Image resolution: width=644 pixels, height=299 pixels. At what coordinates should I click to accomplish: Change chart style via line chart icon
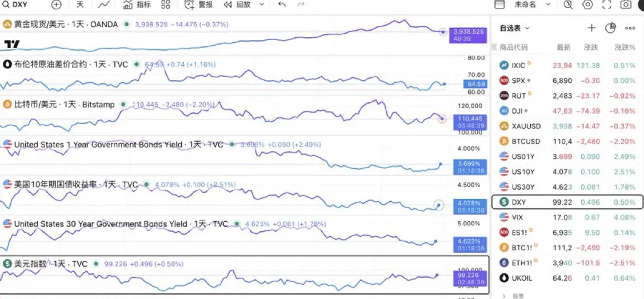point(103,5)
